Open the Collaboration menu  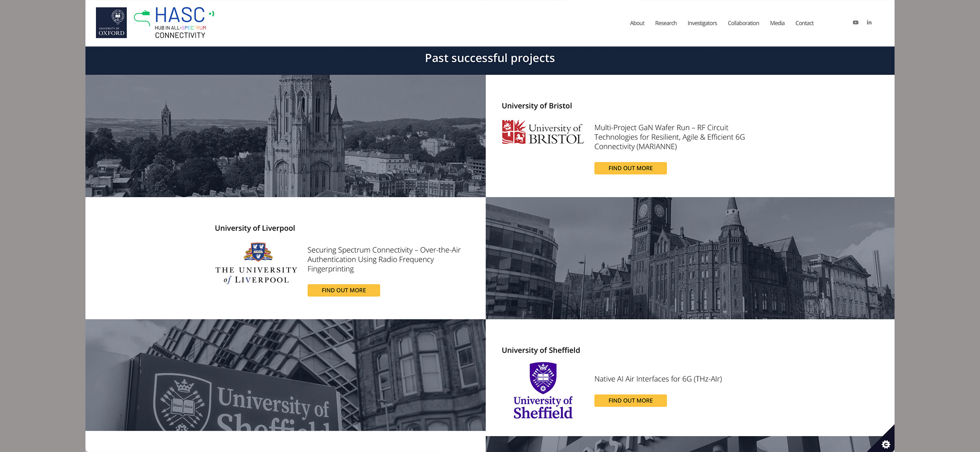click(x=743, y=23)
